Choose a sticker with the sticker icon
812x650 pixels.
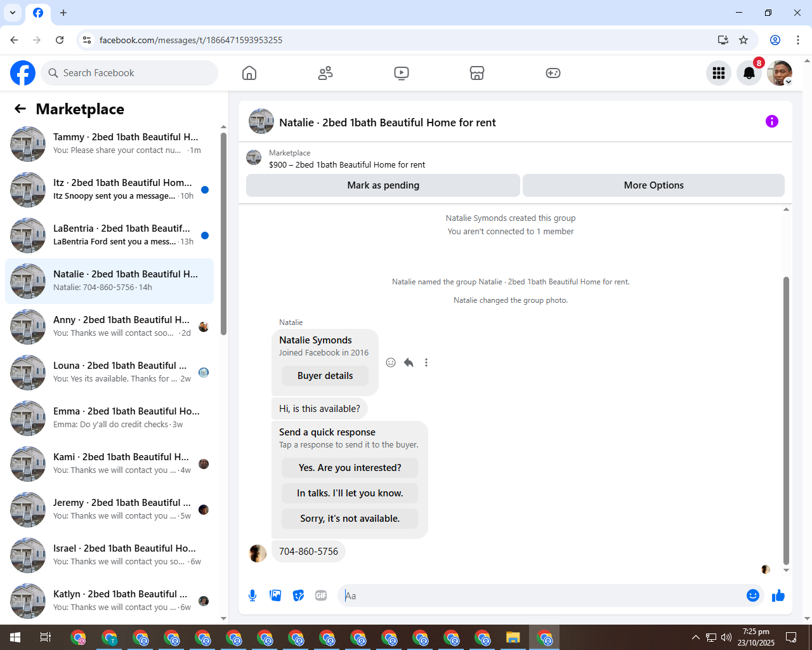click(x=298, y=595)
